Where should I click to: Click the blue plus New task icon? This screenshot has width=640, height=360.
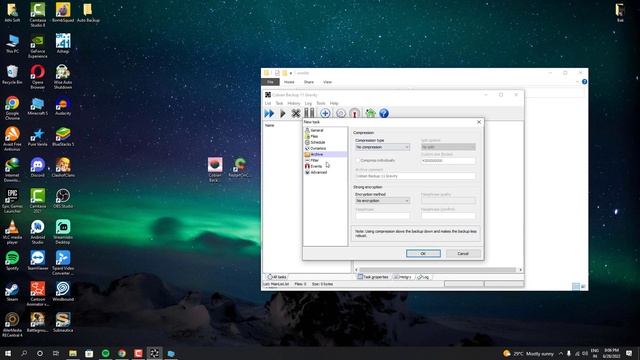(x=325, y=113)
